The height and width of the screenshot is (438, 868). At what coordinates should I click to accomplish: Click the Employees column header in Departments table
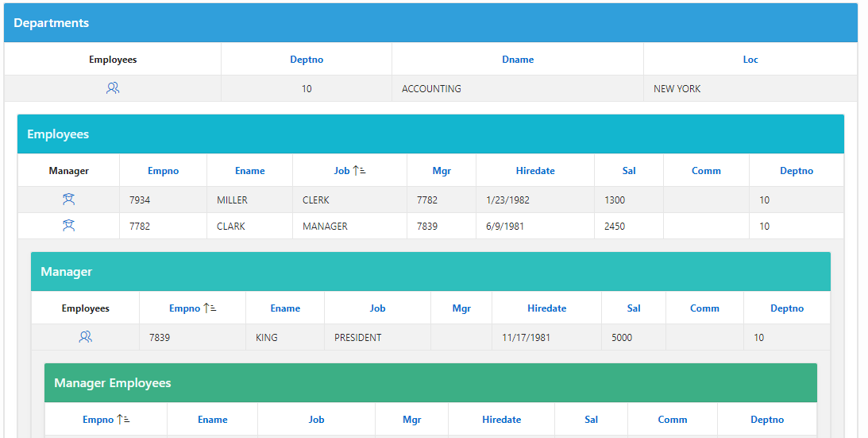point(113,60)
